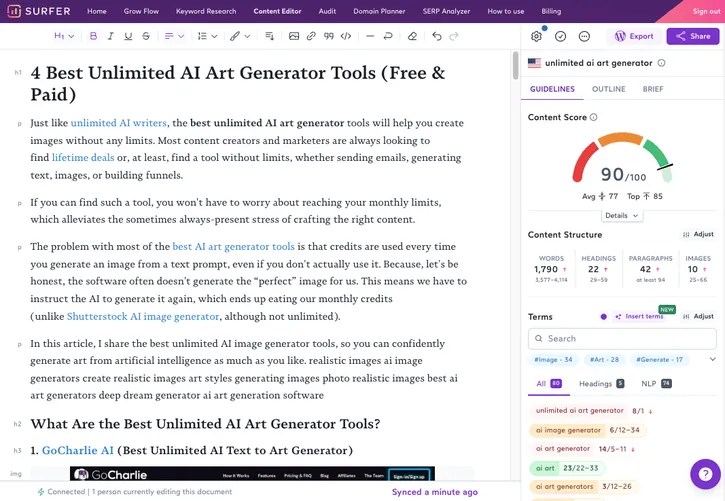Image resolution: width=725 pixels, height=501 pixels.
Task: Open Grow Flow in top navigation
Action: pos(141,11)
